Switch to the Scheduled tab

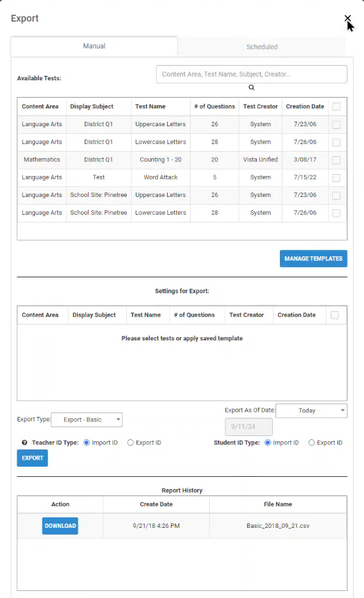[261, 47]
